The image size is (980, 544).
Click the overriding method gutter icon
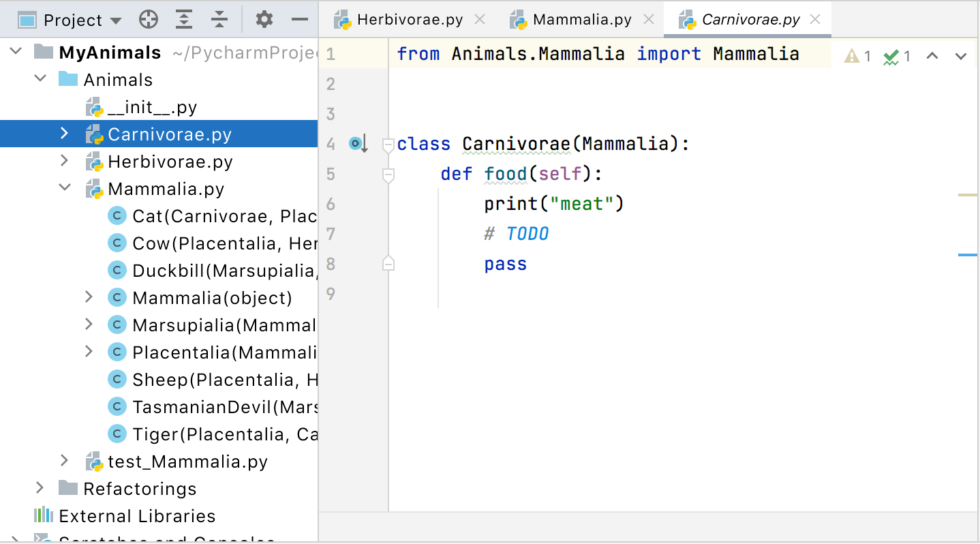point(358,144)
